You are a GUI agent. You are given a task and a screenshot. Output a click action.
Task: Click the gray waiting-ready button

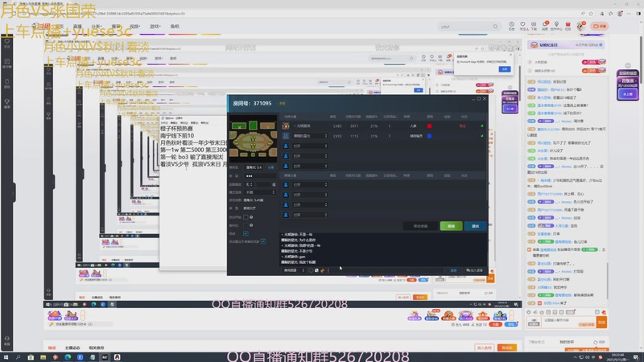tap(420, 226)
